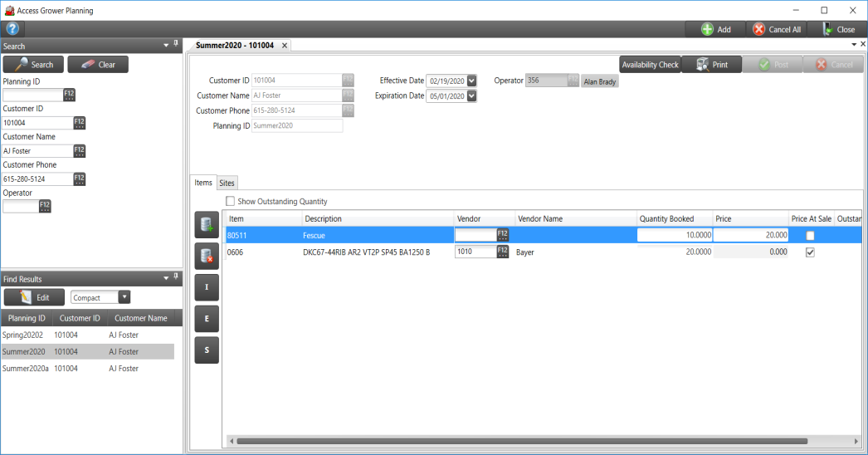Click the add item row database icon
Viewport: 868px width, 455px height.
(x=207, y=224)
